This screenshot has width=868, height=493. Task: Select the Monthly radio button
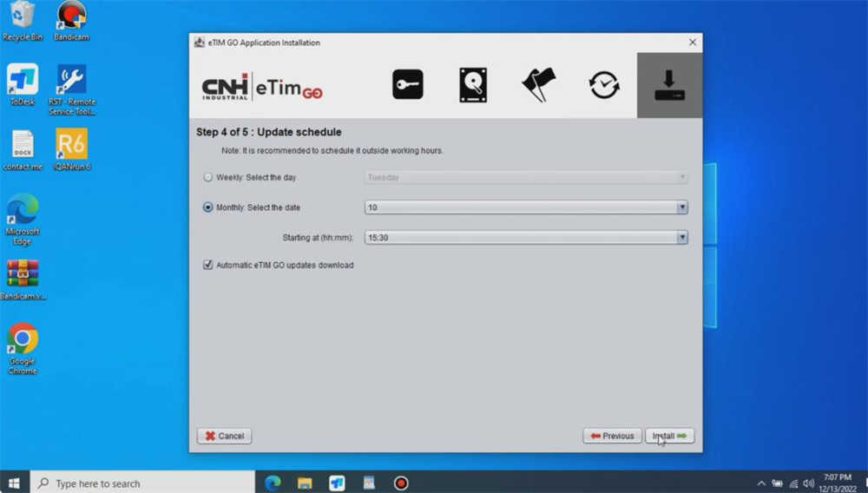(207, 207)
